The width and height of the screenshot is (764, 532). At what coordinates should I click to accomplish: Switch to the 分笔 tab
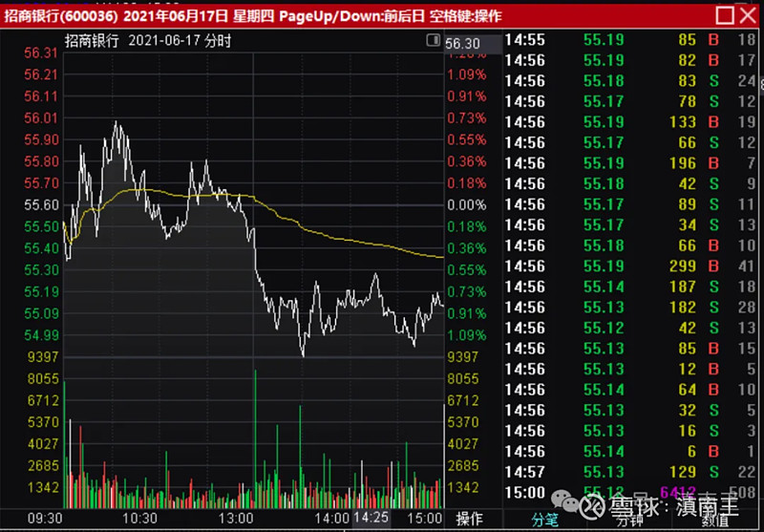coord(545,520)
